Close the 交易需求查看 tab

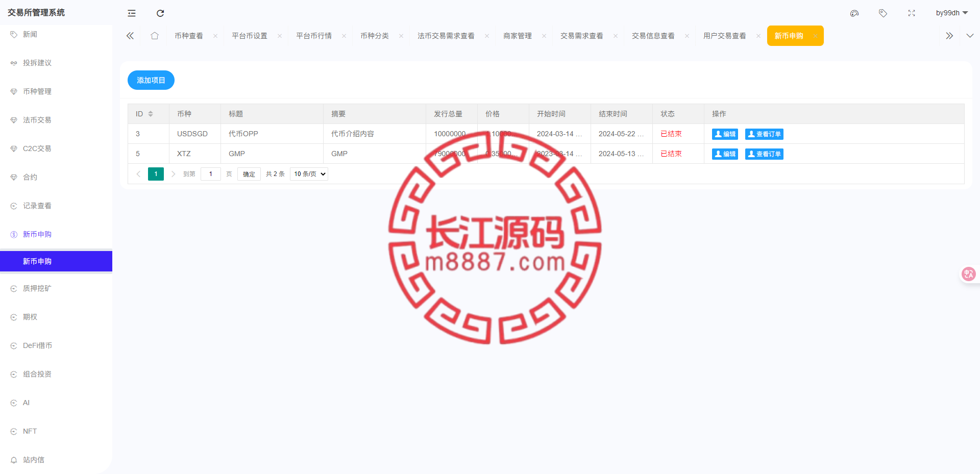[x=616, y=36]
